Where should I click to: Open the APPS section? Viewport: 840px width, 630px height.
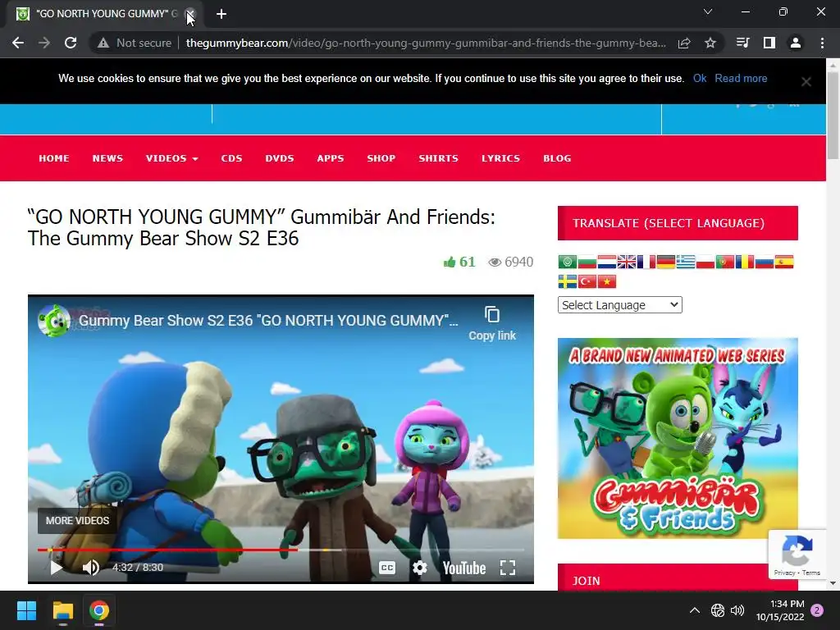(x=331, y=158)
